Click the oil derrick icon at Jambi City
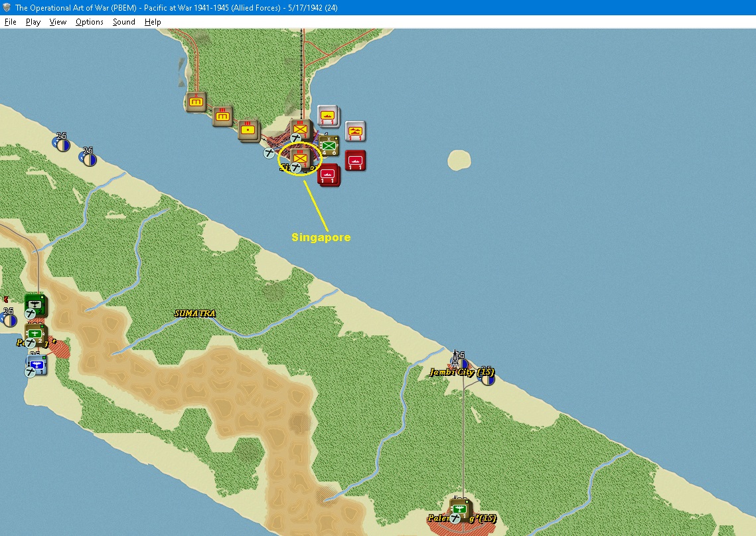756x536 pixels. [455, 359]
